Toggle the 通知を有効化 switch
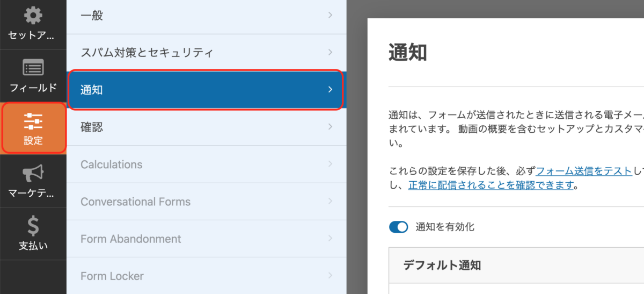 [x=399, y=227]
